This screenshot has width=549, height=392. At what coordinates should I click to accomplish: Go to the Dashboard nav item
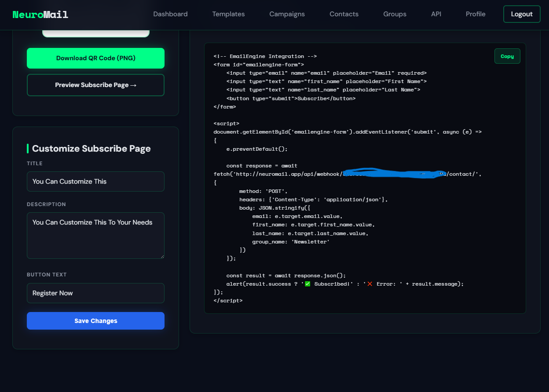pyautogui.click(x=170, y=14)
